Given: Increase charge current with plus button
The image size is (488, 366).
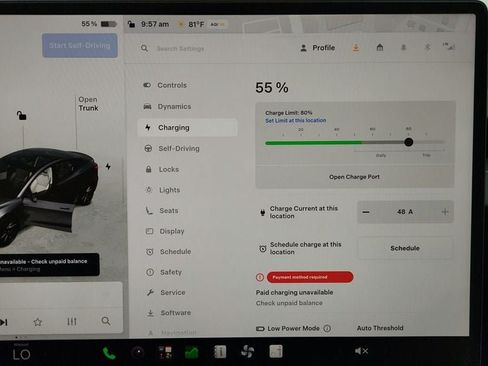Looking at the screenshot, I should (x=445, y=212).
